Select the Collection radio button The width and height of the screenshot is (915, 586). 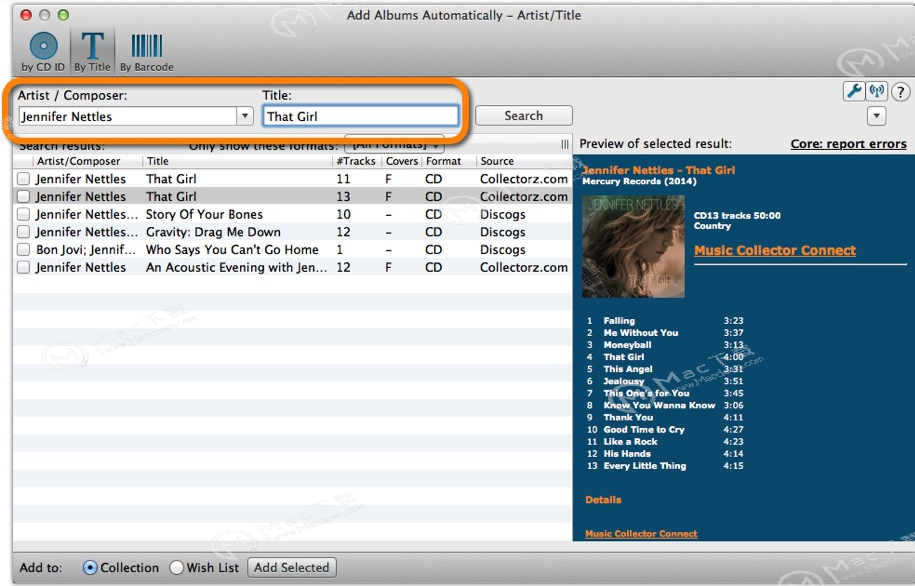90,567
